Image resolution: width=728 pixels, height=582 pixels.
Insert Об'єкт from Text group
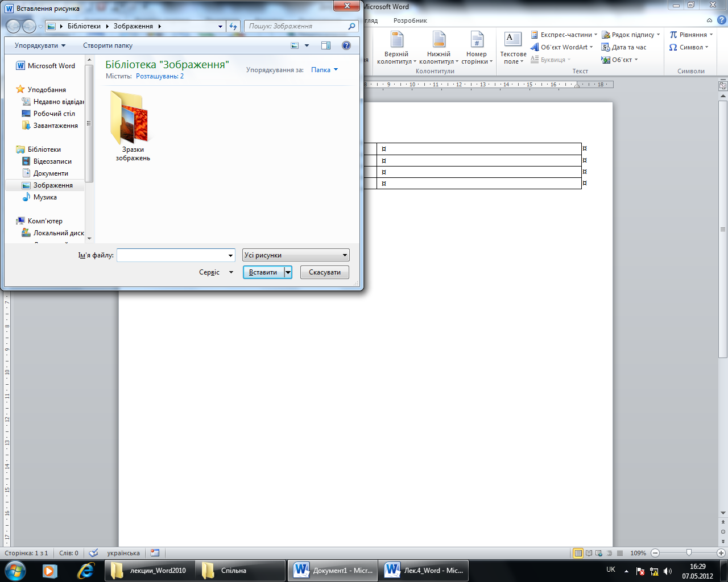[620, 60]
